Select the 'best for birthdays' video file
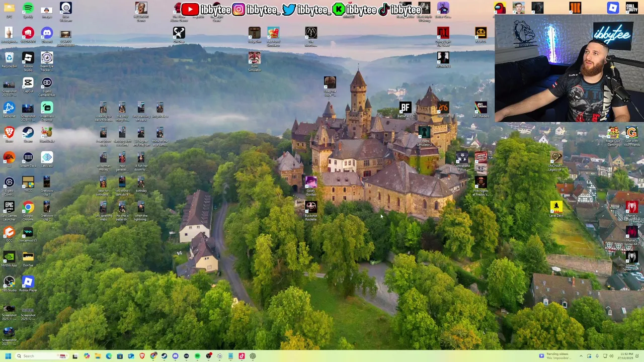The width and height of the screenshot is (644, 362). pyautogui.click(x=103, y=186)
